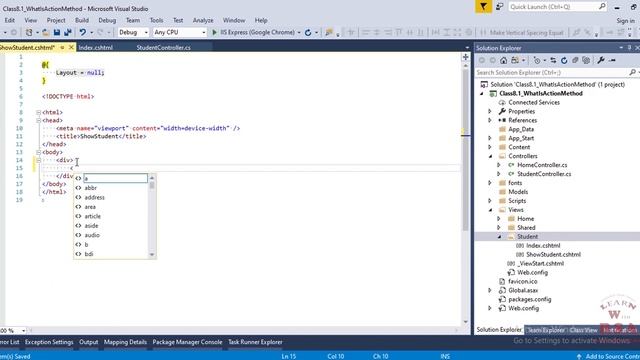Click the Undo arrow icon
This screenshot has height=360, width=640.
pos(82,32)
